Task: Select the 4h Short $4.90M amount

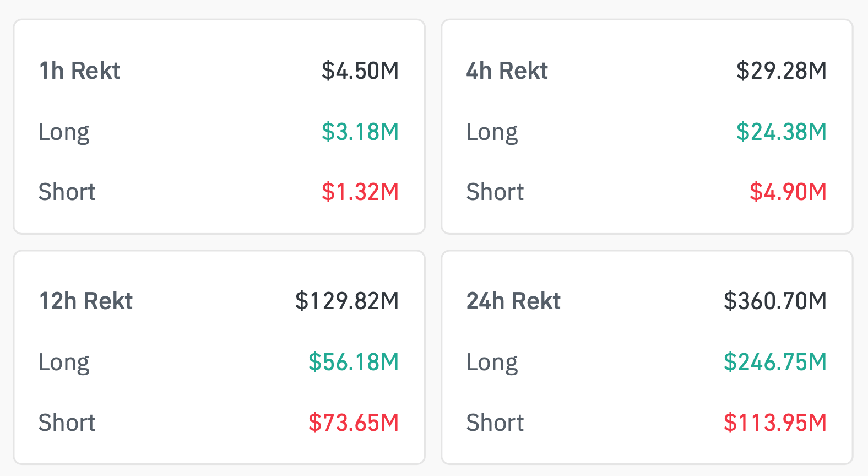Action: (x=788, y=192)
